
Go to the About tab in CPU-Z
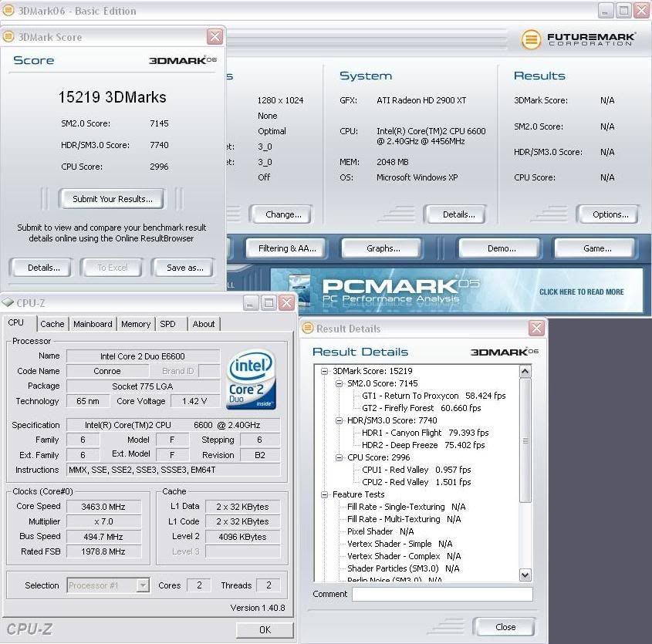click(x=204, y=324)
